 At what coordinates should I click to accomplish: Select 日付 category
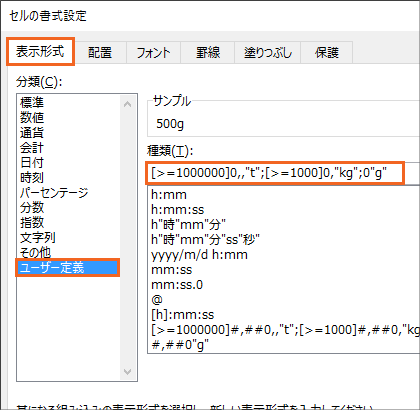32,162
